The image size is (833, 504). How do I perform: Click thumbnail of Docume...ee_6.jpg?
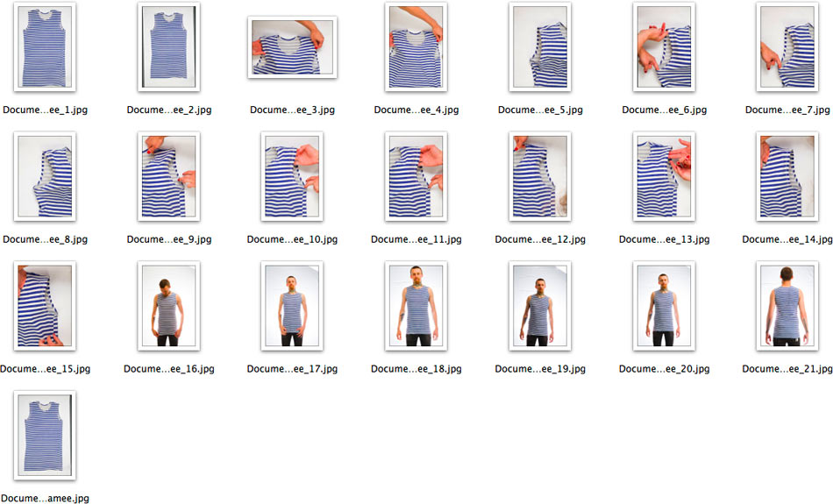[664, 46]
